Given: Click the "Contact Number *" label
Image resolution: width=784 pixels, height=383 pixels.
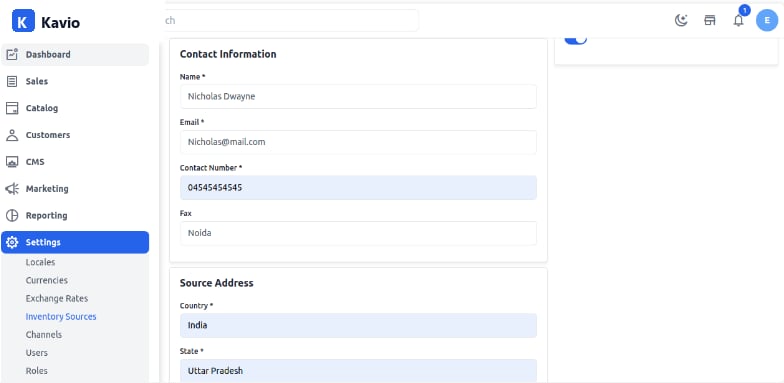Looking at the screenshot, I should pos(211,168).
